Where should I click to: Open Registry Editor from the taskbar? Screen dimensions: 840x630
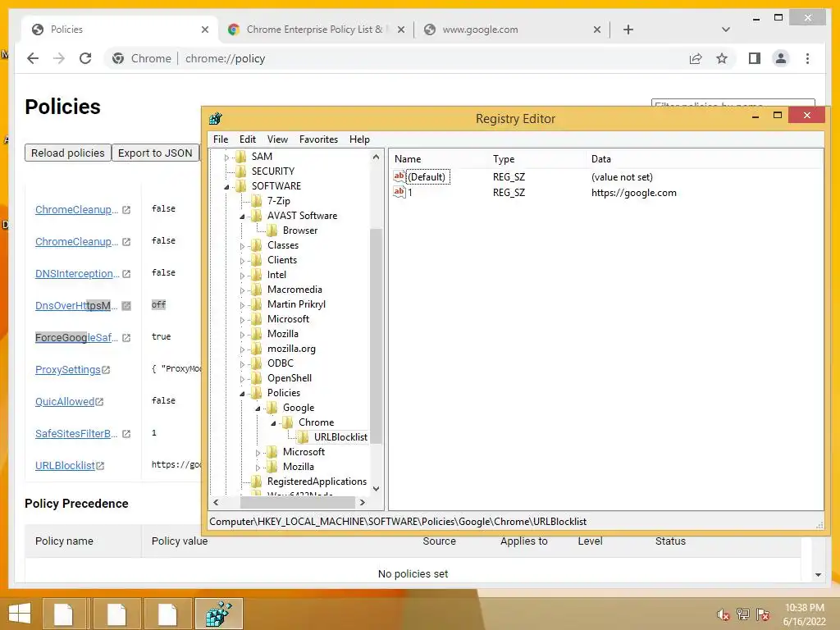tap(218, 614)
